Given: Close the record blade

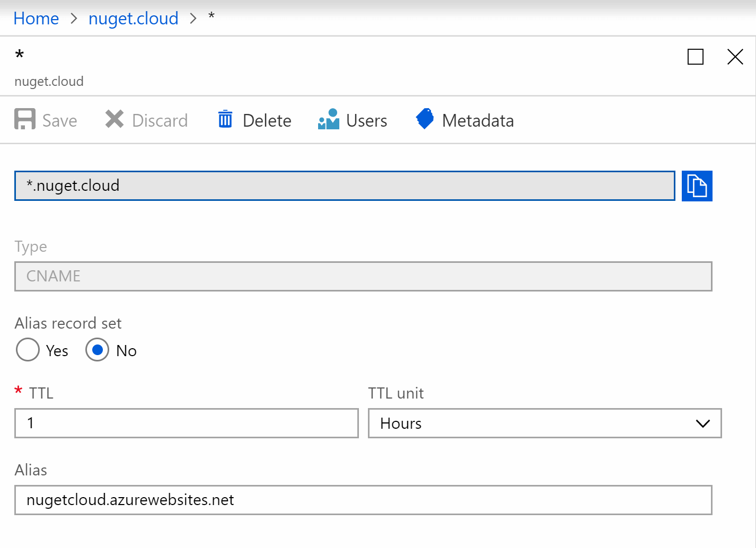Looking at the screenshot, I should click(x=735, y=57).
